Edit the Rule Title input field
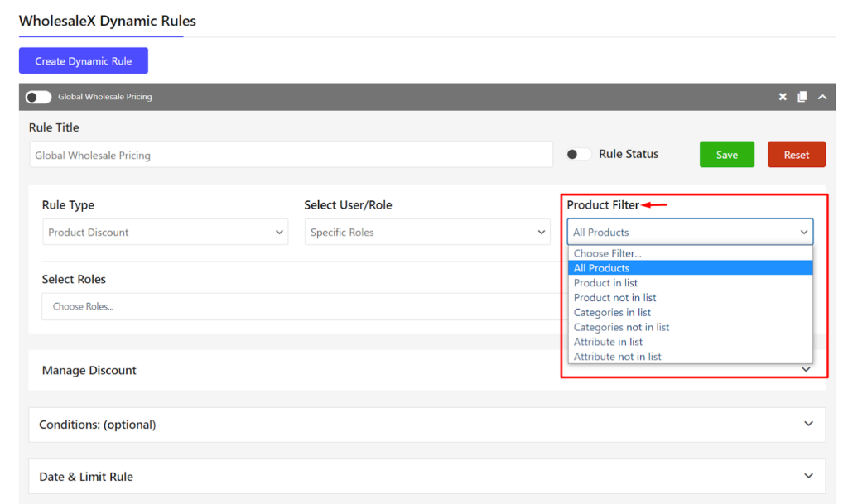 point(291,155)
